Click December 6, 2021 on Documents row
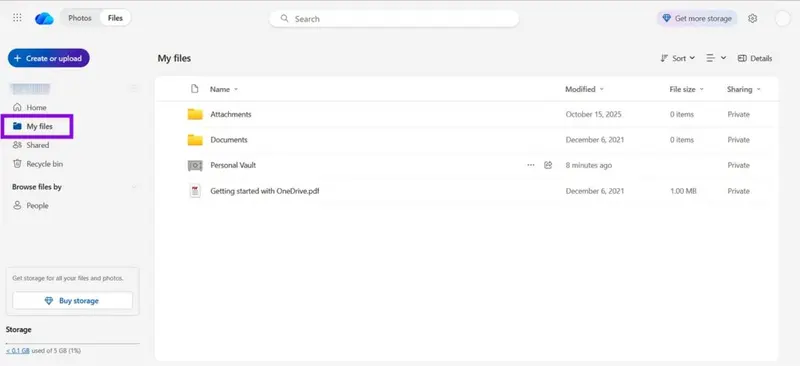 pos(594,140)
